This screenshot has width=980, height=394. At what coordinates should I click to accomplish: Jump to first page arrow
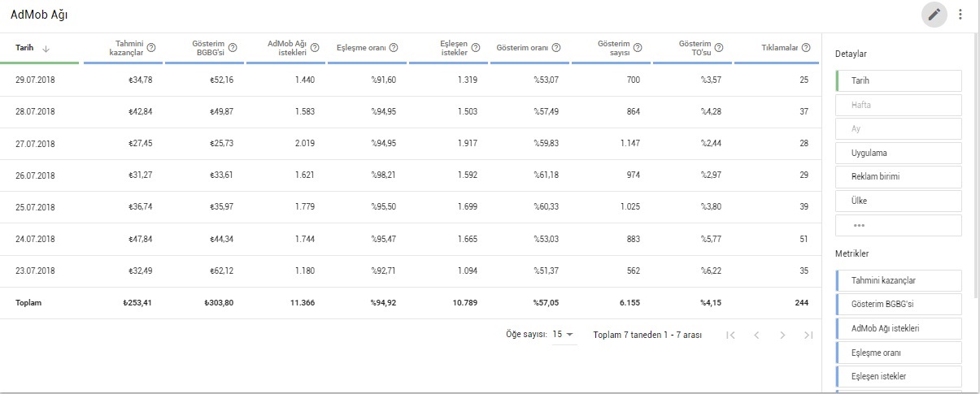[x=730, y=335]
